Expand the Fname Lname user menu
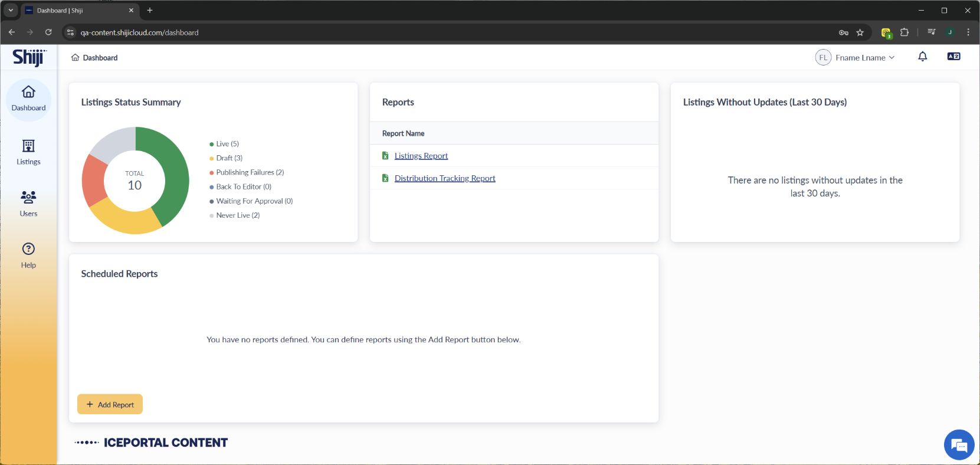980x465 pixels. (x=856, y=57)
